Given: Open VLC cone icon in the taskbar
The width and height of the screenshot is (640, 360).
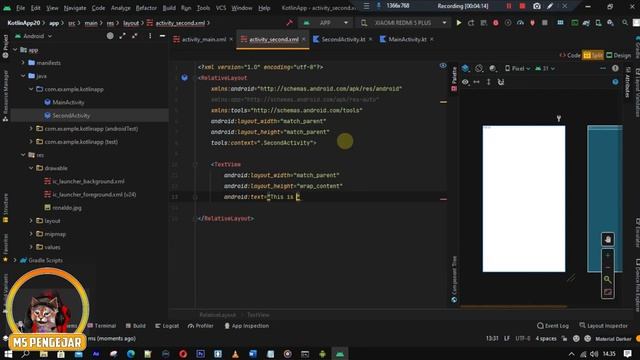Looking at the screenshot, I should 235,354.
